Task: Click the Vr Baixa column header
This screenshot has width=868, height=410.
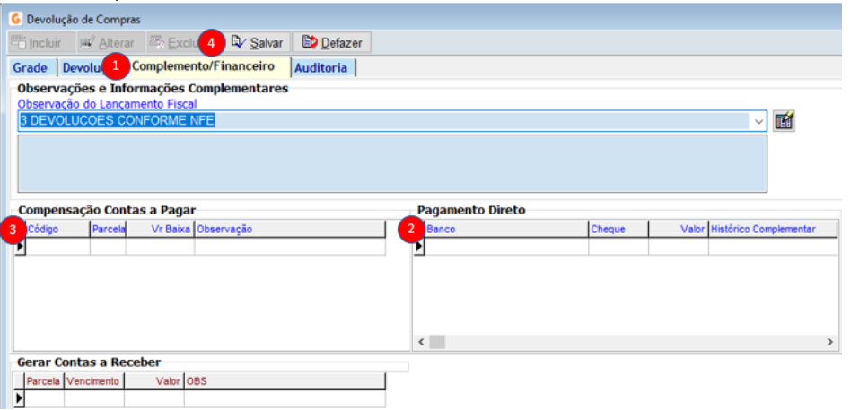Action: tap(160, 229)
